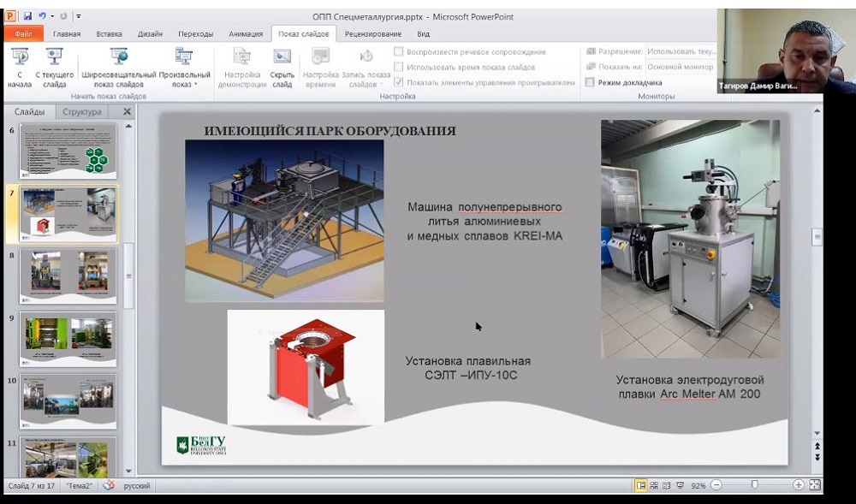Open the Показать на monitor dropdown
This screenshot has height=504, width=856.
[x=681, y=67]
